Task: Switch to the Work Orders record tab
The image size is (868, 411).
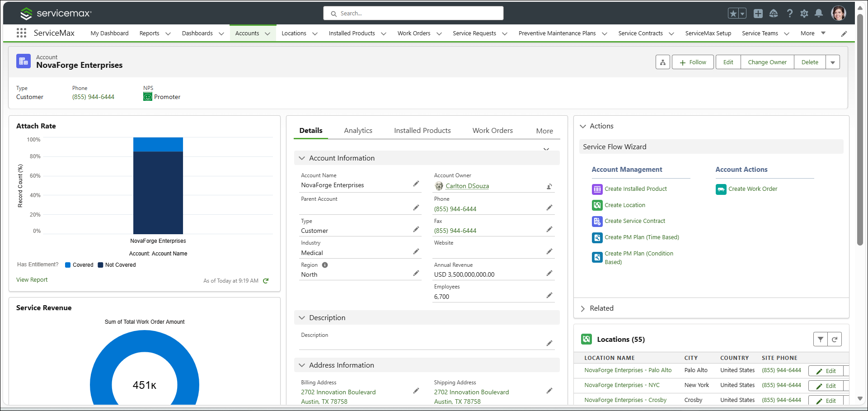Action: 493,131
